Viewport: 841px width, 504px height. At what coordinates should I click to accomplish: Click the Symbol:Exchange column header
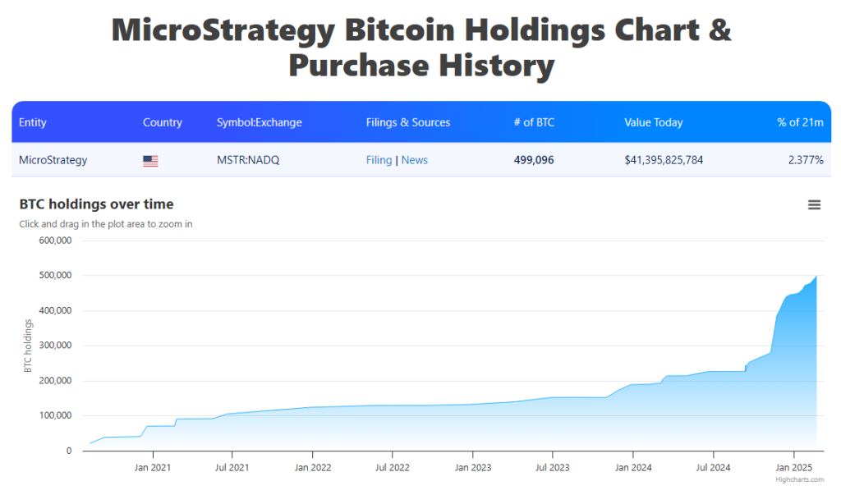pyautogui.click(x=260, y=122)
